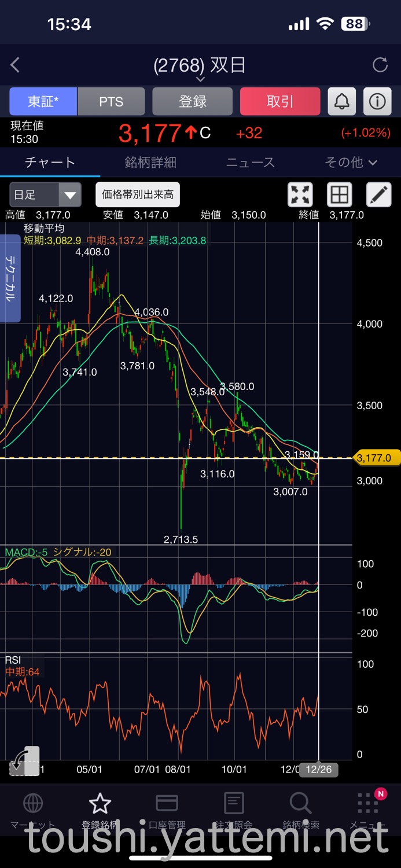Open the 日足 timeframe dropdown
Viewport: 401px width, 868px height.
45,194
